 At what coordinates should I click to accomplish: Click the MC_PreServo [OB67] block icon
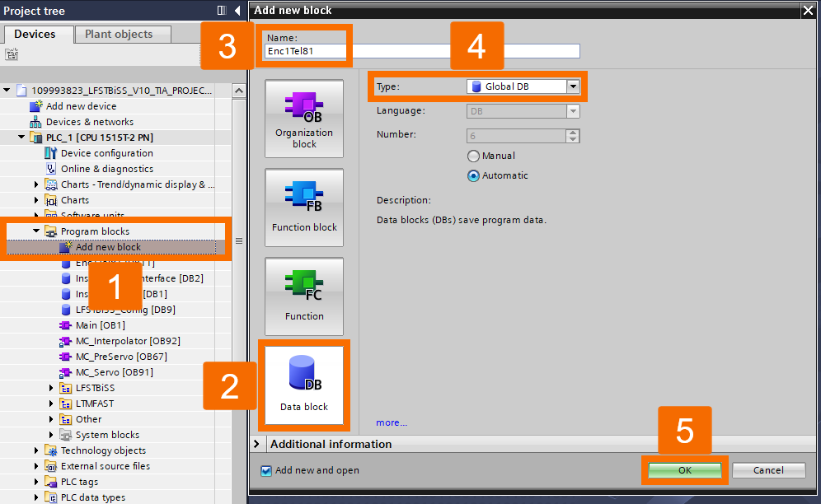pyautogui.click(x=65, y=357)
